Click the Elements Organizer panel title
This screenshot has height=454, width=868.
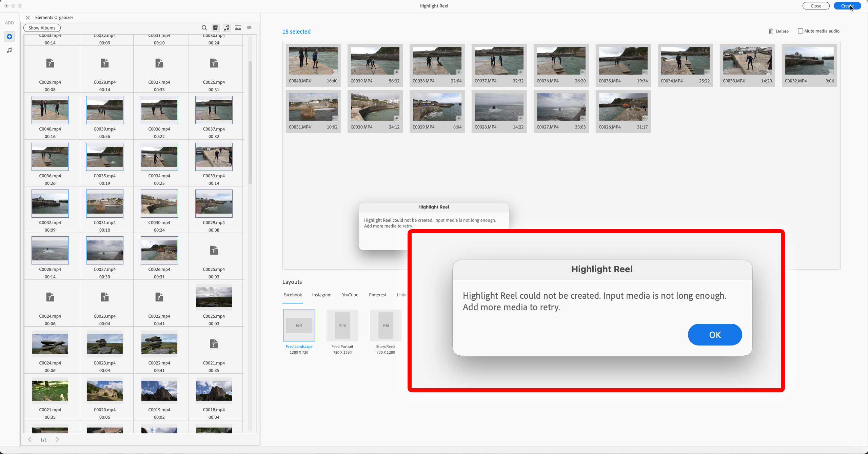click(54, 18)
